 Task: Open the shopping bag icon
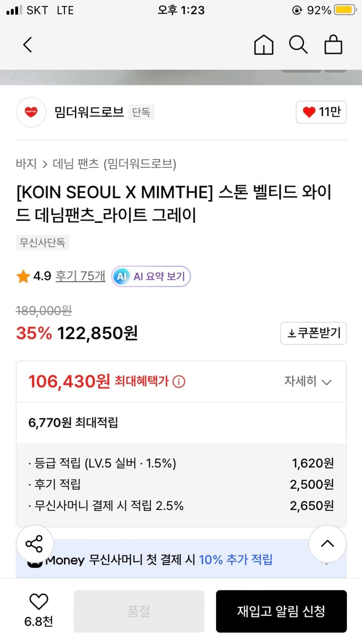click(x=333, y=44)
